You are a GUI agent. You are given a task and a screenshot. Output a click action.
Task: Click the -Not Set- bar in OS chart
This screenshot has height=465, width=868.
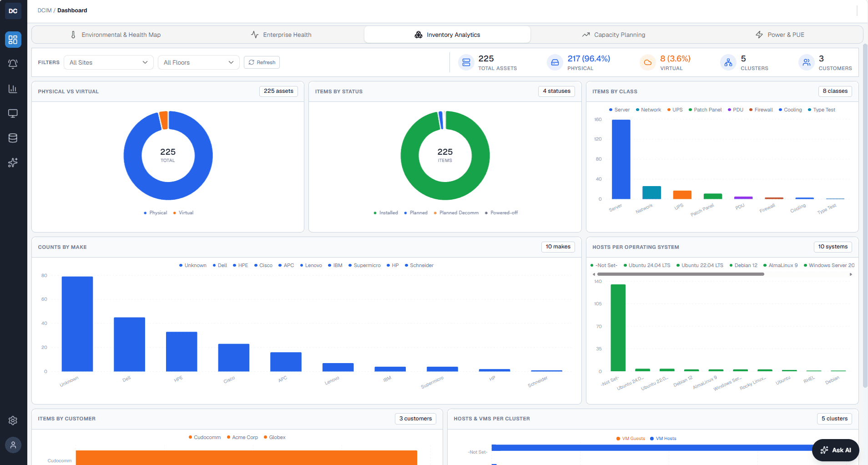pos(618,328)
